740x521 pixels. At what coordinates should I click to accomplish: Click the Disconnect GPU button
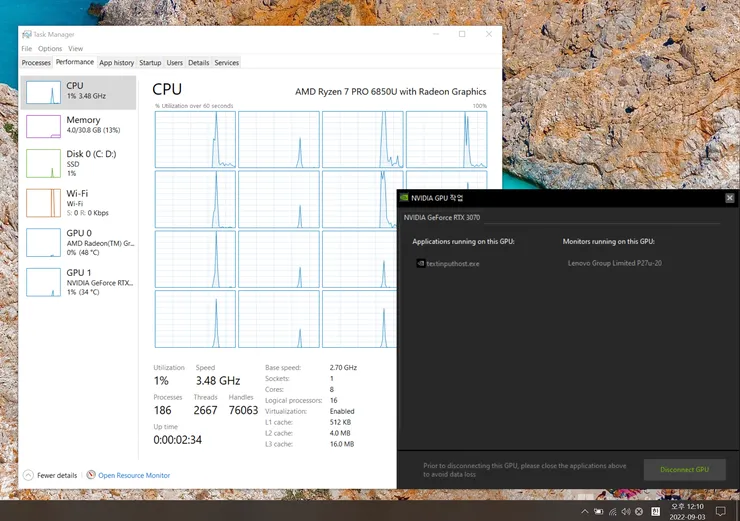pyautogui.click(x=684, y=470)
